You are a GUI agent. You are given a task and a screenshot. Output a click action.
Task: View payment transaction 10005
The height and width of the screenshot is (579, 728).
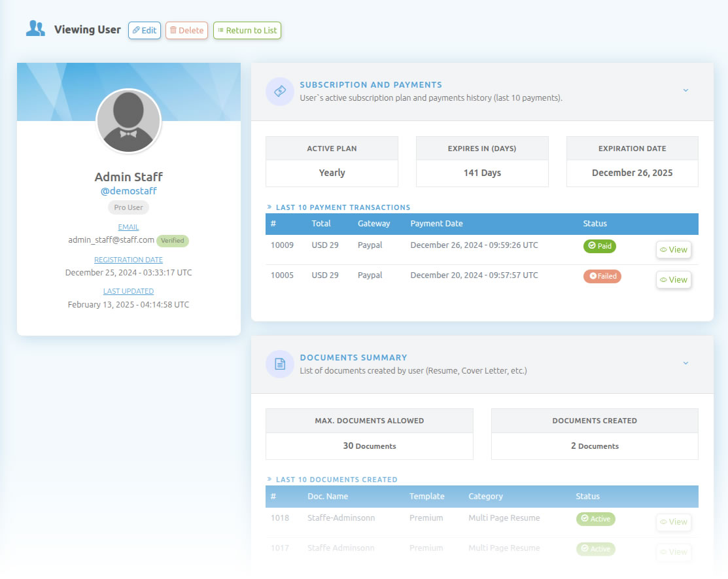[674, 279]
